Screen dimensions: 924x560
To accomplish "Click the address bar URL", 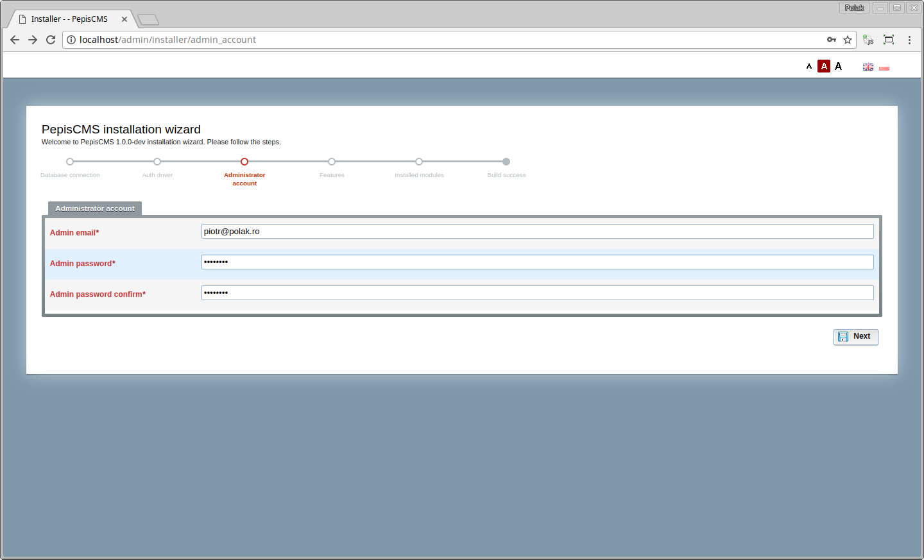I will pos(167,40).
